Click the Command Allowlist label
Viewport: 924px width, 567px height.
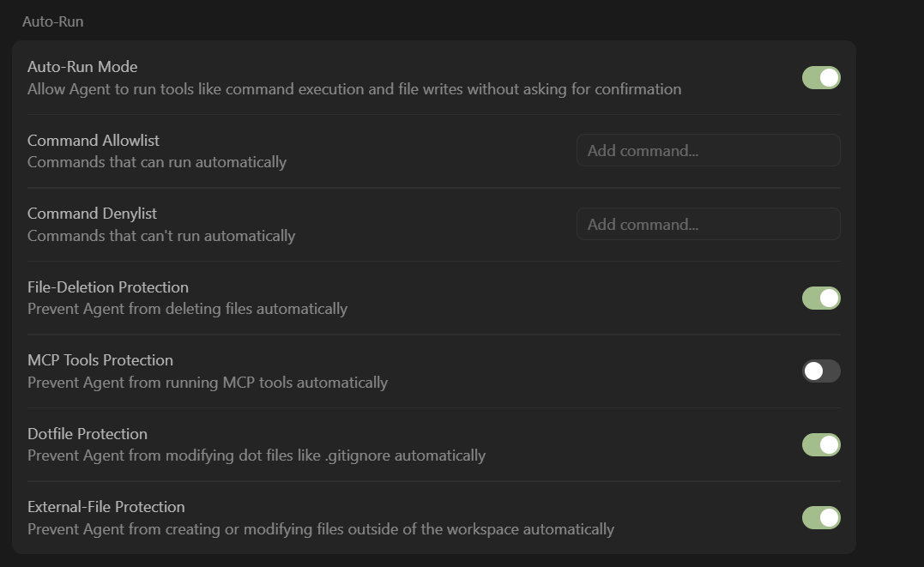(94, 141)
